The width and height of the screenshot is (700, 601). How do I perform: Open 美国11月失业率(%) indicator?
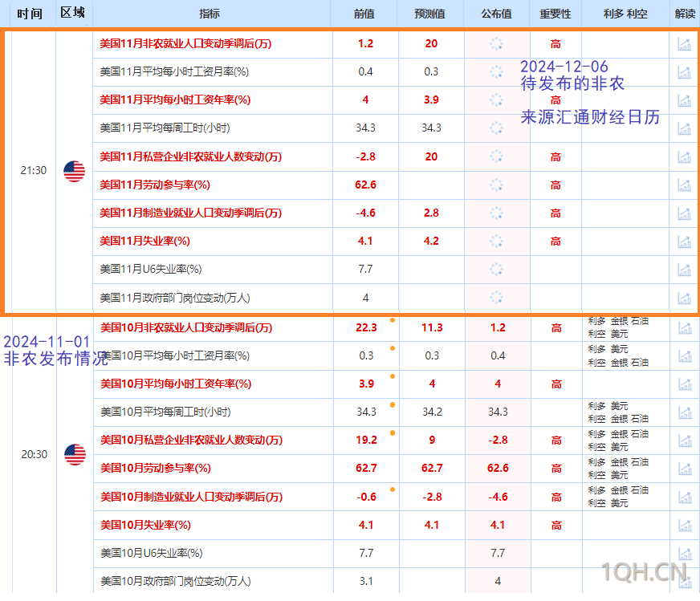[144, 242]
